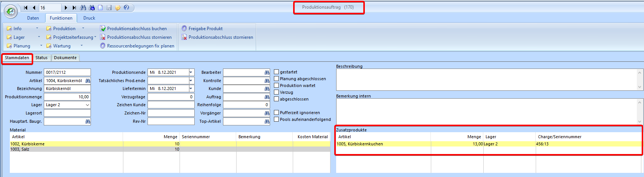Click the round green clock application button
Viewport: 644px width, 177px height.
click(x=11, y=12)
